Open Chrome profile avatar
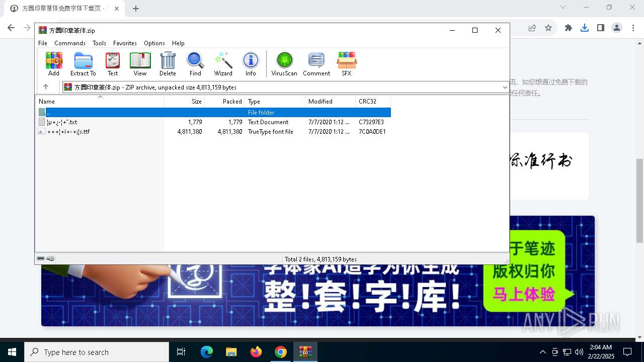 pyautogui.click(x=617, y=28)
